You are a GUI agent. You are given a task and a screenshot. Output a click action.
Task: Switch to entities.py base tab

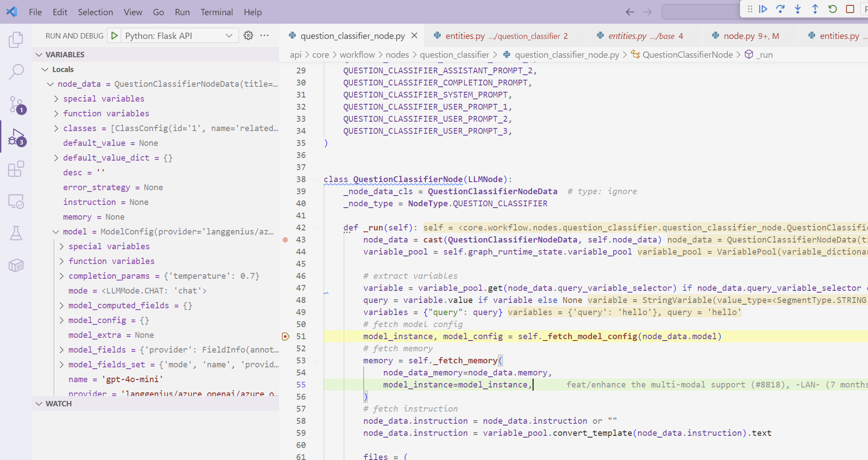[x=645, y=36]
